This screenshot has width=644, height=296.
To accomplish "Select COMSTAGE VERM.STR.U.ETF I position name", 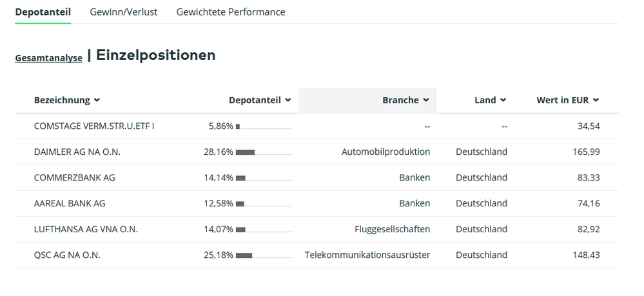I will tap(94, 126).
